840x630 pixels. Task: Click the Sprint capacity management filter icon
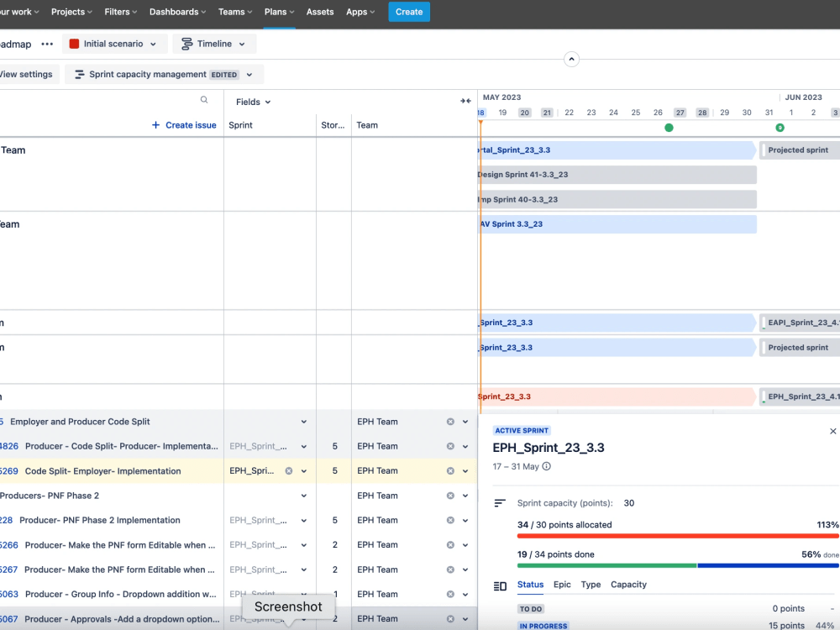pyautogui.click(x=77, y=74)
